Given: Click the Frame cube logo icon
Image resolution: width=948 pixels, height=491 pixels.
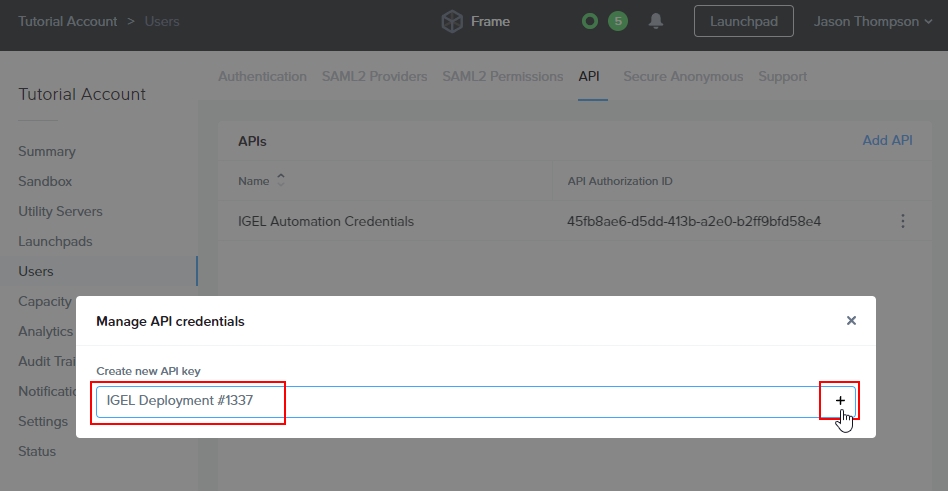Looking at the screenshot, I should (452, 22).
